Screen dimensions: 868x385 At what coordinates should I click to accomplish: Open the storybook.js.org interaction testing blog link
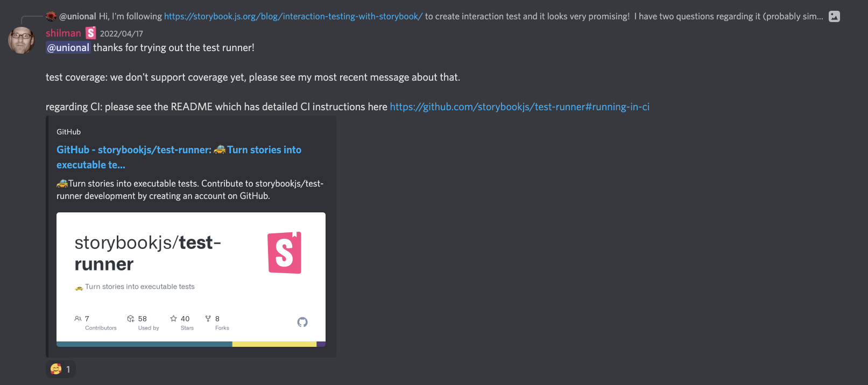(293, 16)
